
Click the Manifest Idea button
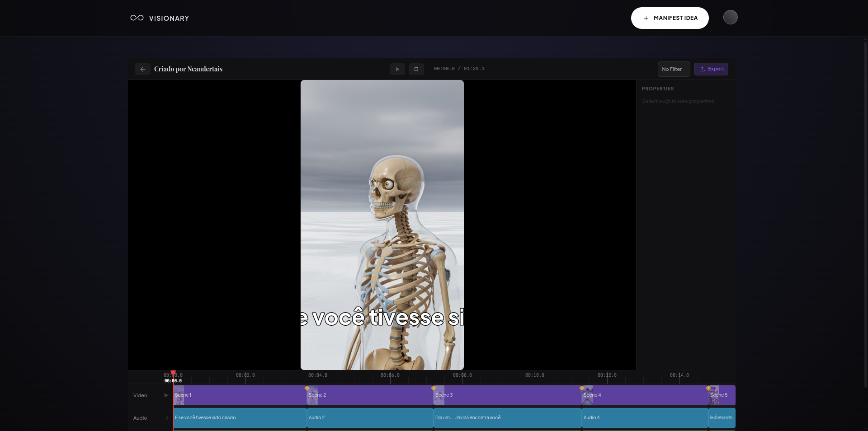click(670, 18)
